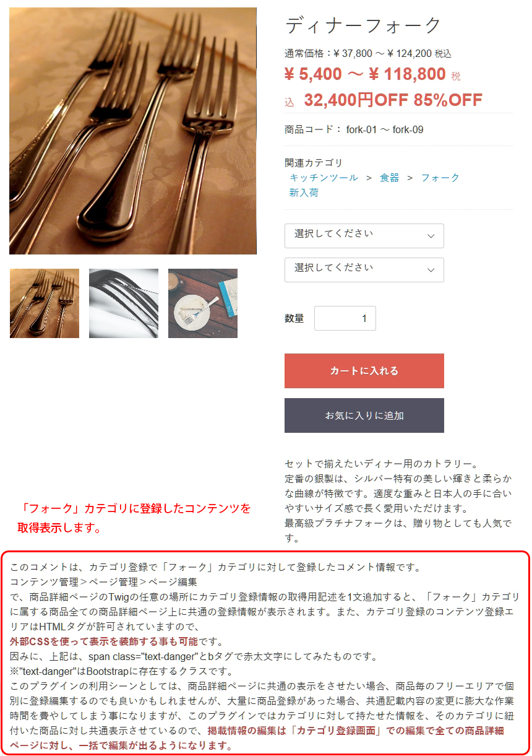Open the 新入荷 category link
Image resolution: width=532 pixels, height=756 pixels.
[x=304, y=193]
